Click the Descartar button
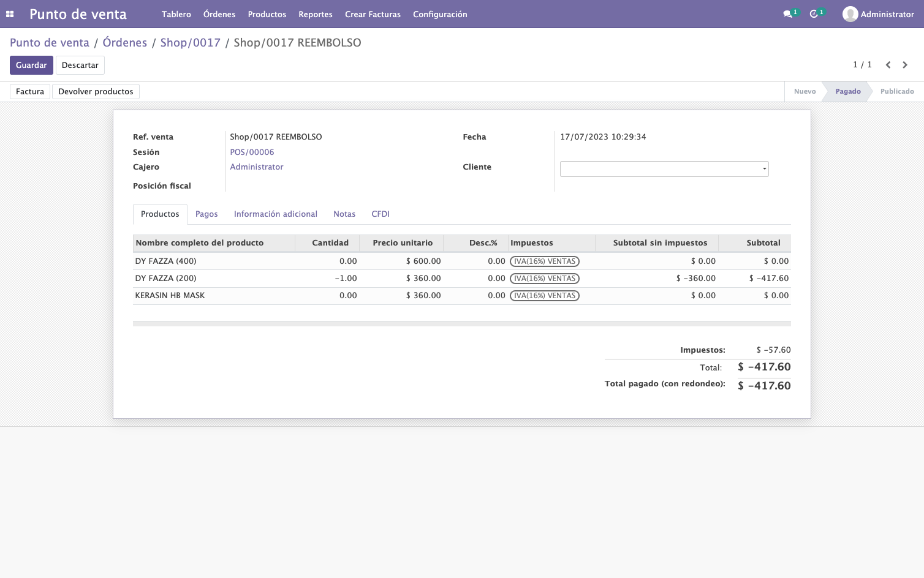The height and width of the screenshot is (578, 924). (80, 66)
